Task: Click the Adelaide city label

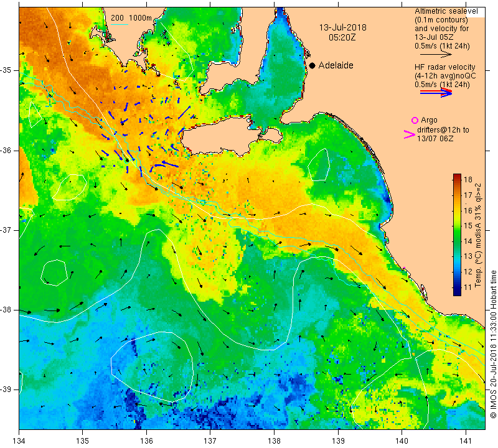Action: pos(336,65)
